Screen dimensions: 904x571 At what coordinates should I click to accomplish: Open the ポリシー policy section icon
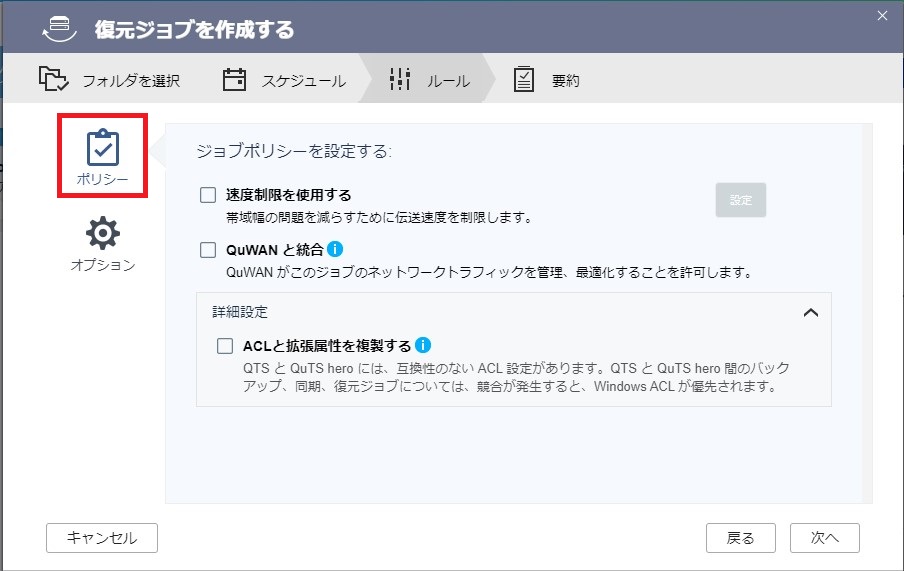[x=103, y=148]
